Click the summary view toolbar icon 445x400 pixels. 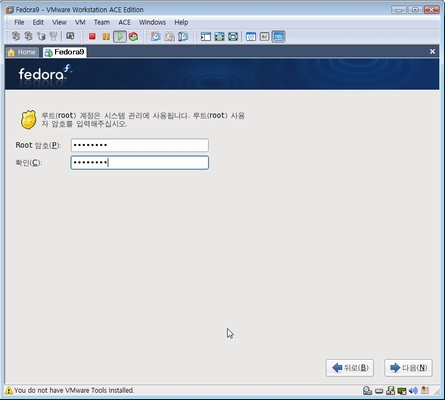pyautogui.click(x=251, y=36)
